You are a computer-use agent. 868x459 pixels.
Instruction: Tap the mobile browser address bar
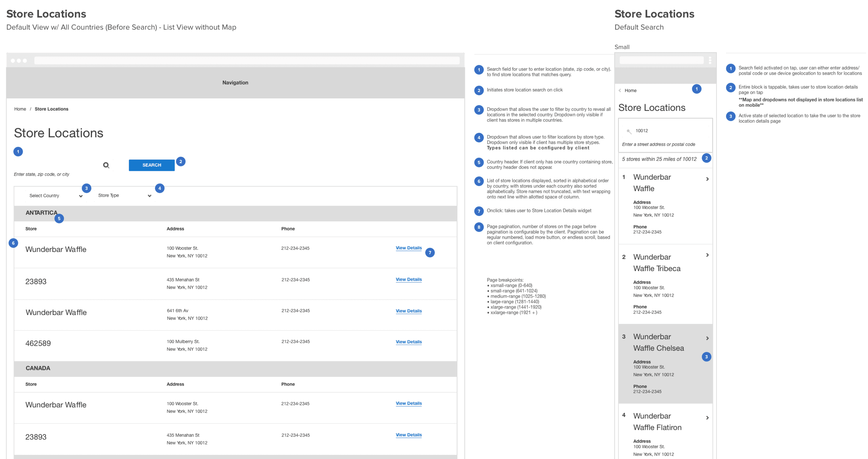(x=662, y=60)
